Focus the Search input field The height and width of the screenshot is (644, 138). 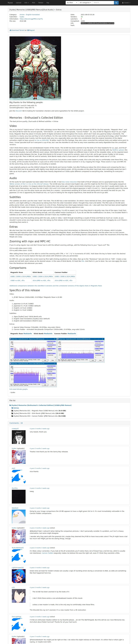[x=103, y=3]
